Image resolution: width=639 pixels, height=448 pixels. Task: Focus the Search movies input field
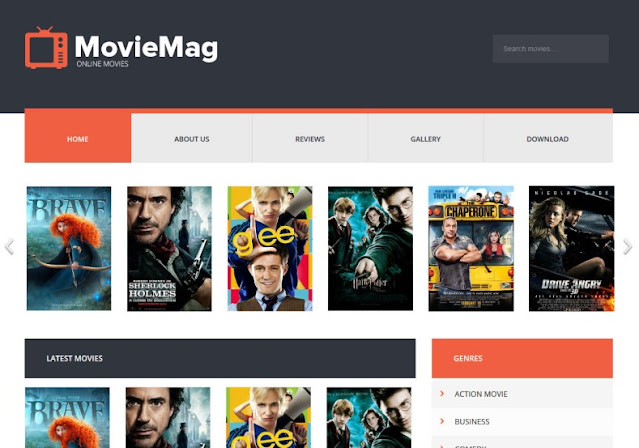(550, 49)
